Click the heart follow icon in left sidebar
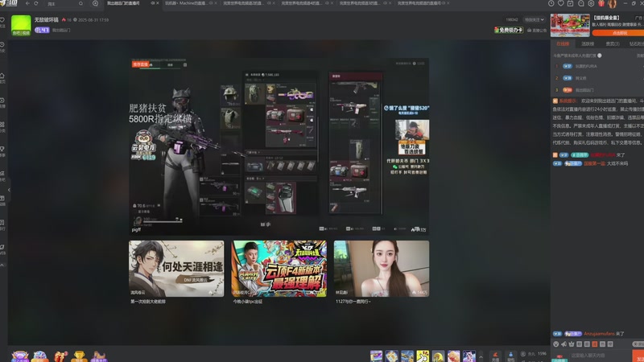The width and height of the screenshot is (644, 362). coord(2,20)
